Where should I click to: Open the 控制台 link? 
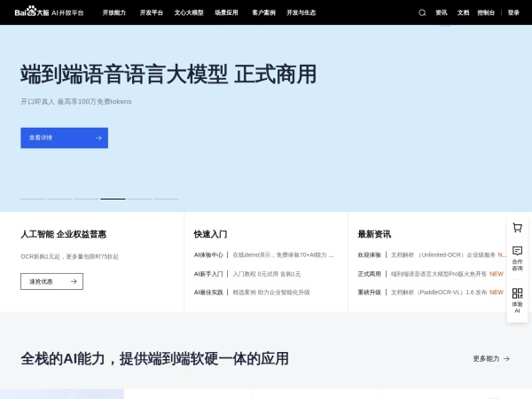tap(486, 13)
